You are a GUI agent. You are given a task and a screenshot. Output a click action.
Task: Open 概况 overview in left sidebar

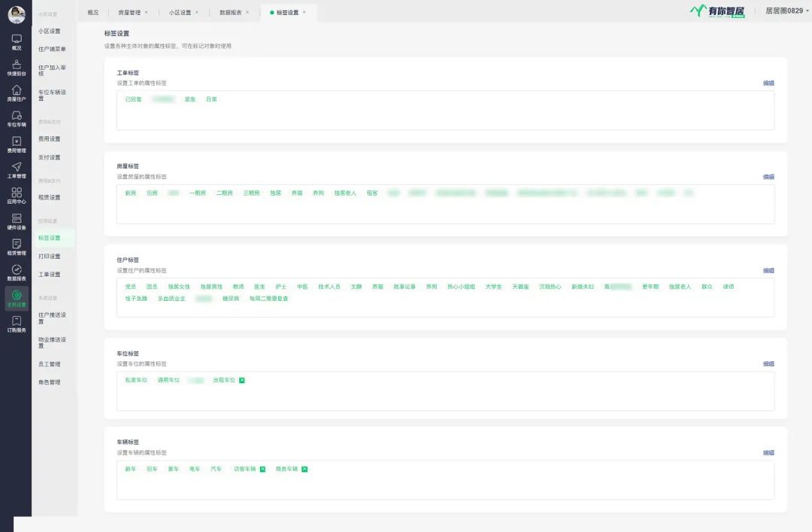pyautogui.click(x=16, y=41)
